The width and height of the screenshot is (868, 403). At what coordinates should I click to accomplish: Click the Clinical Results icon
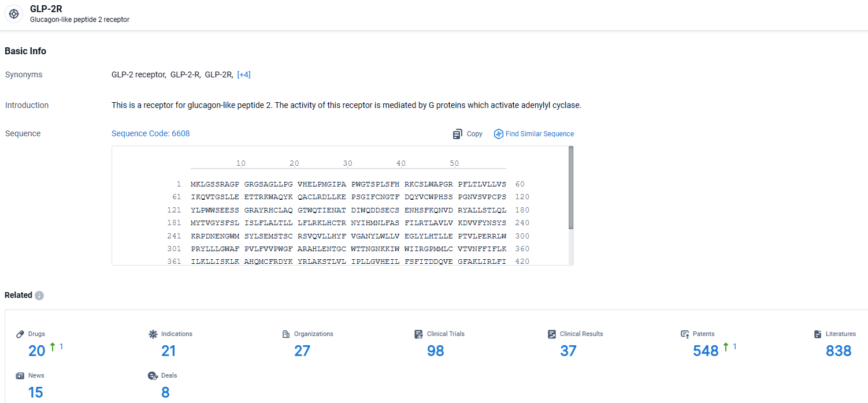552,334
